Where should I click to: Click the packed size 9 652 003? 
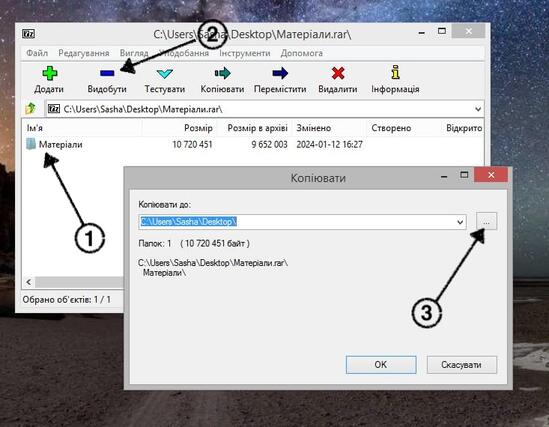click(269, 144)
